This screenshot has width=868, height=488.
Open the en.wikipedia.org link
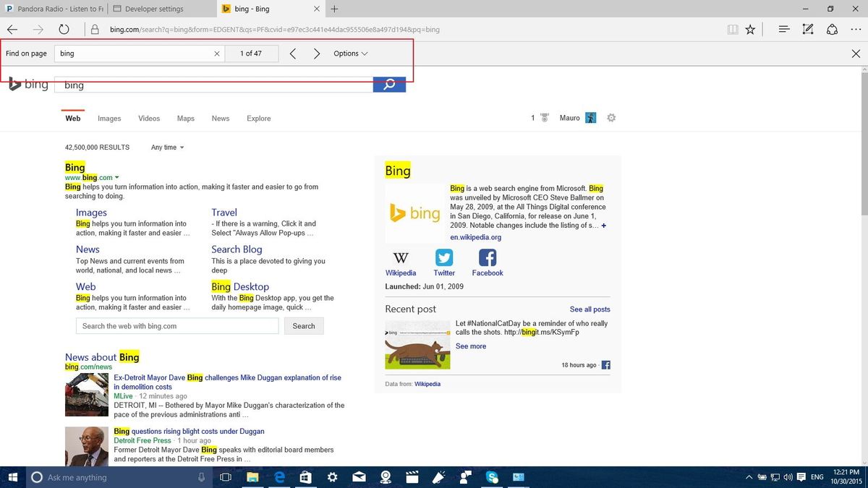coord(475,236)
